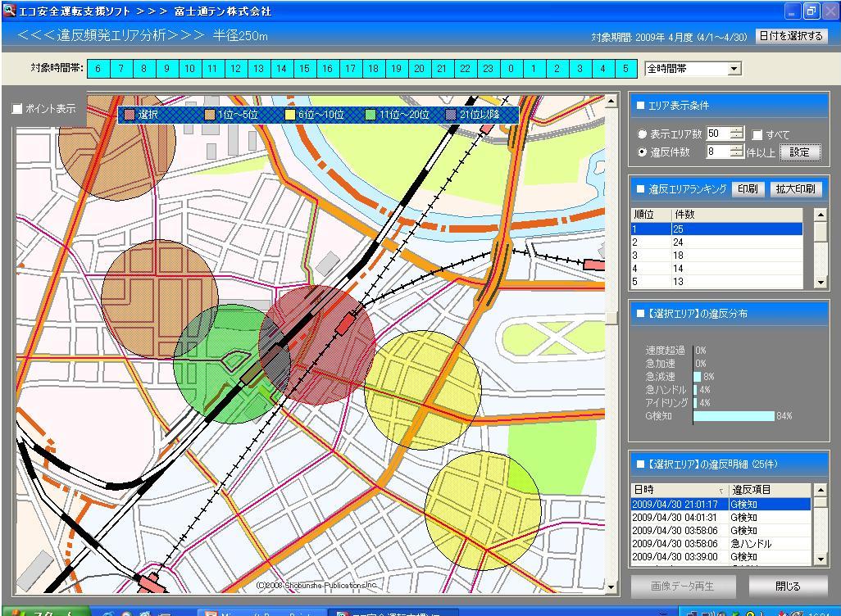Enable the ポイント表示 checkbox
Image resolution: width=841 pixels, height=616 pixels.
[17, 109]
